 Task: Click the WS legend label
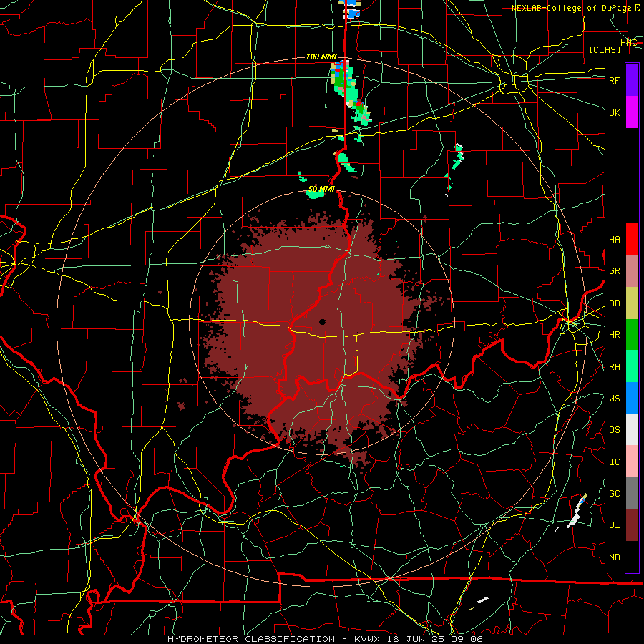(x=615, y=399)
